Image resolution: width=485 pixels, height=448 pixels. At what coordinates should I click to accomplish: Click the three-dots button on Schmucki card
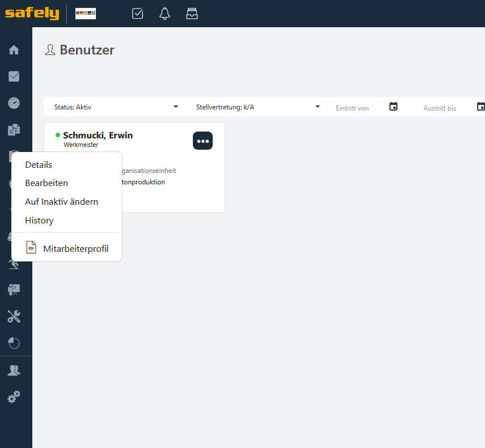(203, 141)
